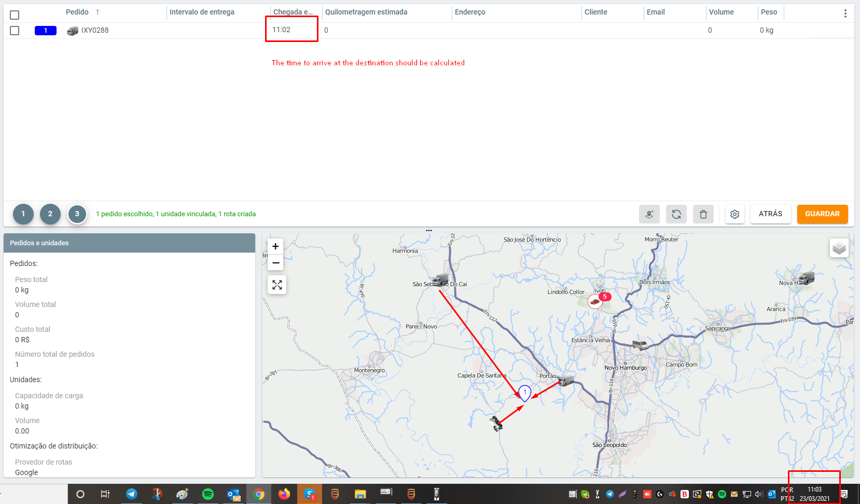Screen dimensions: 860x504
Task: Go to wizard step 2
Action: 50,214
